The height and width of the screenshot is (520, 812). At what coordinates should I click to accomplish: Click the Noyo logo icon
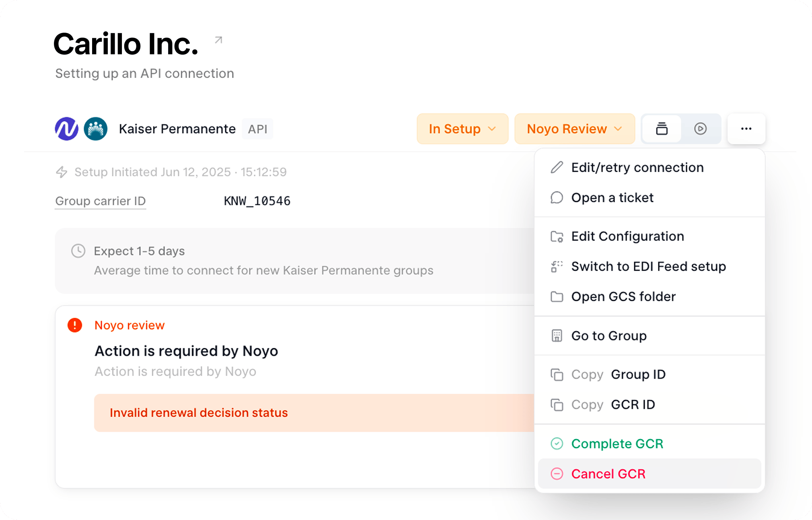(67, 129)
